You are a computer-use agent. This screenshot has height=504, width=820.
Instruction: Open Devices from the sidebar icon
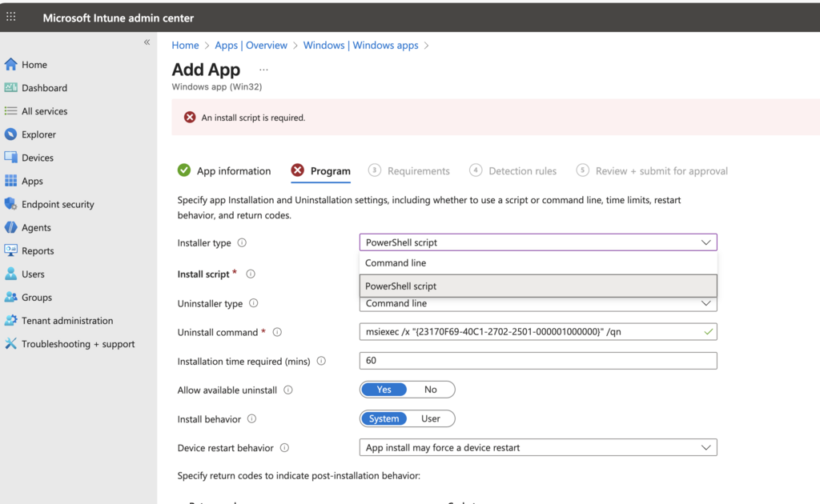point(10,158)
